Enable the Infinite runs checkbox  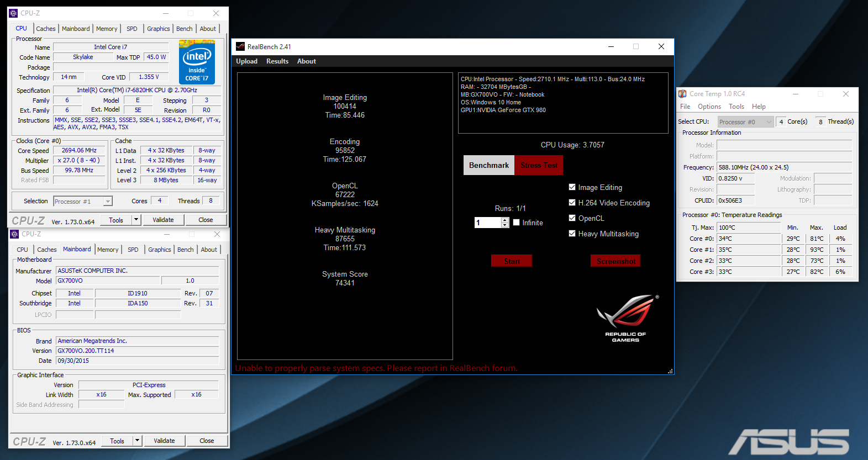coord(517,223)
